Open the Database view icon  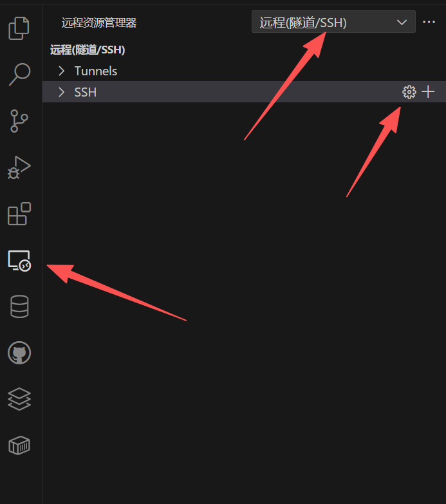[x=19, y=306]
